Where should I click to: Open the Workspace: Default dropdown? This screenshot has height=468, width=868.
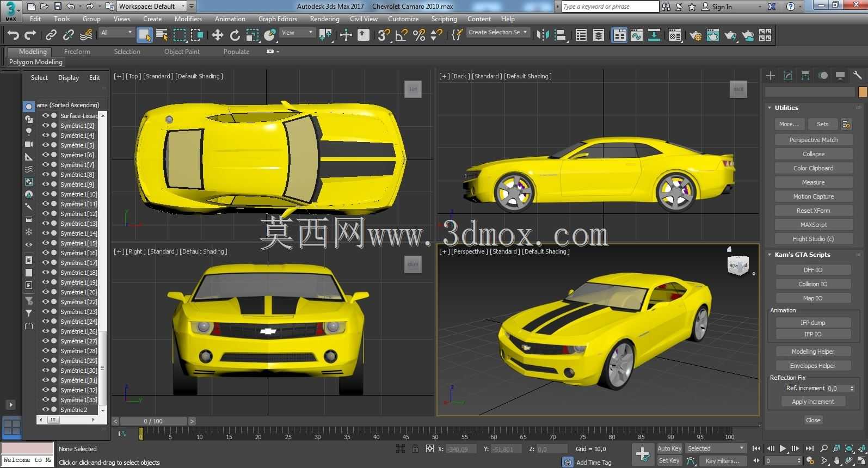click(x=152, y=7)
